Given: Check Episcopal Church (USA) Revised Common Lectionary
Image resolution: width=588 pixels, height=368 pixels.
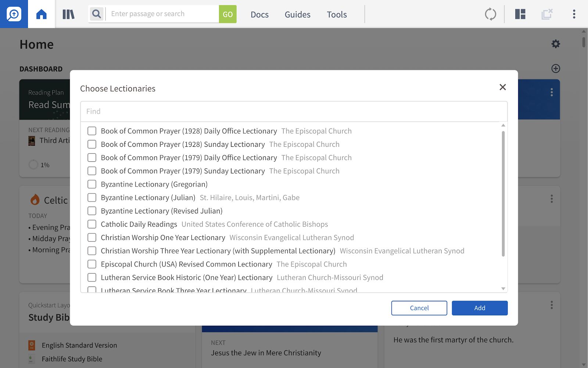Looking at the screenshot, I should tap(92, 264).
